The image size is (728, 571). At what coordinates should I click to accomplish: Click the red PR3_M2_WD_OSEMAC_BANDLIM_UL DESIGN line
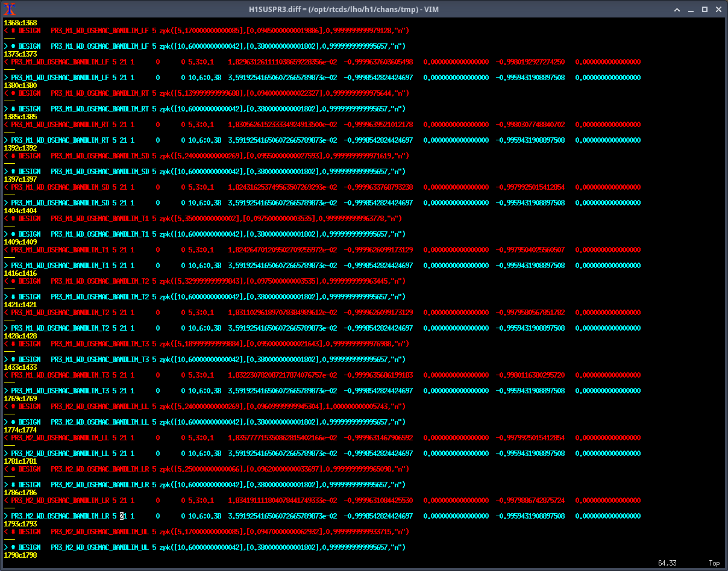tap(205, 531)
